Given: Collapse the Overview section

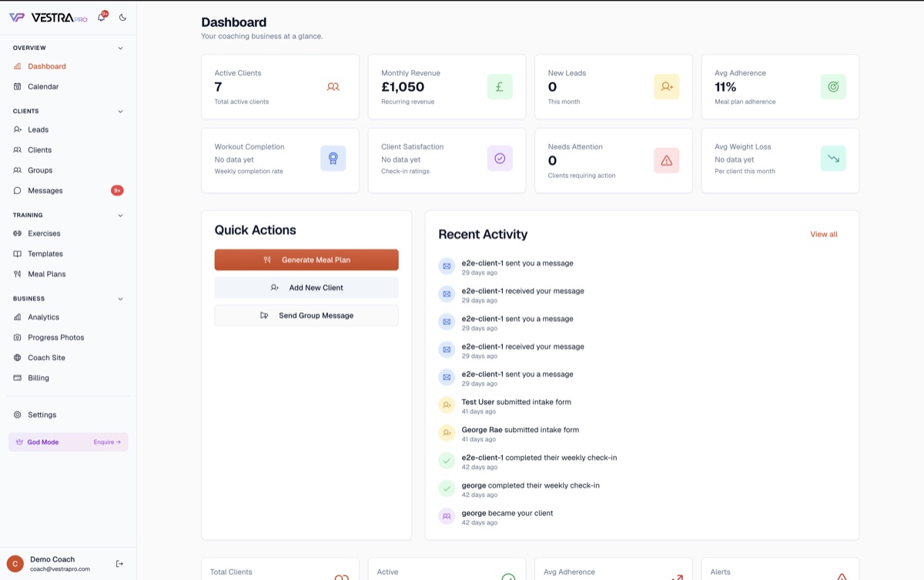Looking at the screenshot, I should click(120, 48).
